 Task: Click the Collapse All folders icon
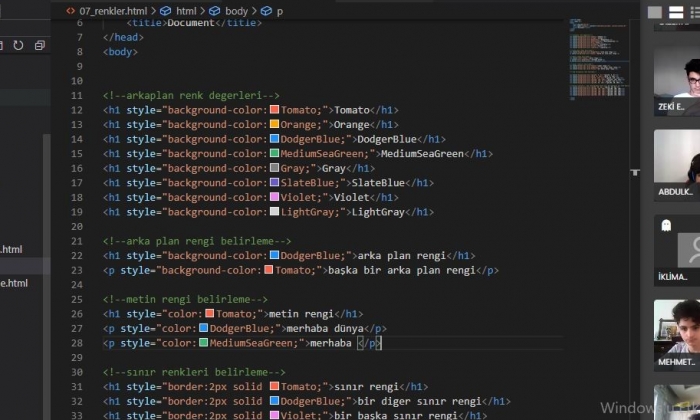tap(39, 45)
